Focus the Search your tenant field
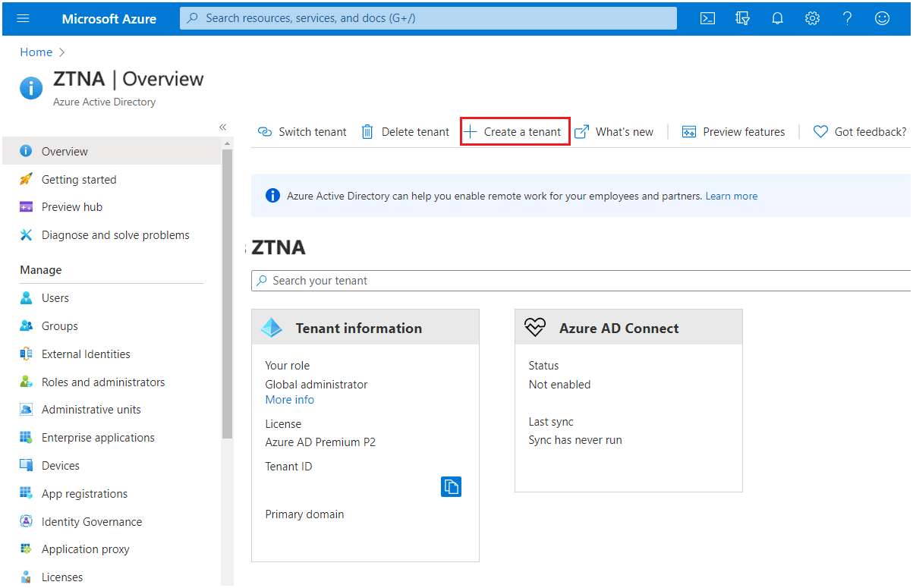The width and height of the screenshot is (913, 588). pyautogui.click(x=581, y=281)
